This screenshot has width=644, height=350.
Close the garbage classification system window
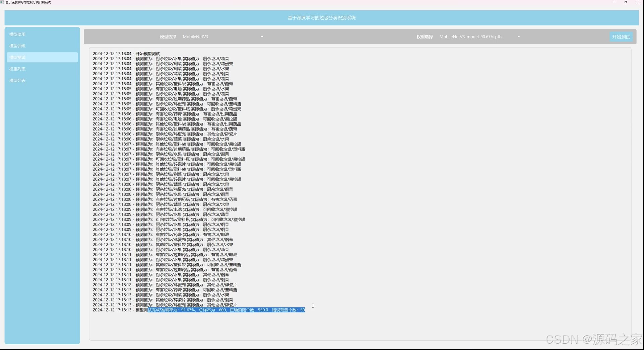pos(637,2)
